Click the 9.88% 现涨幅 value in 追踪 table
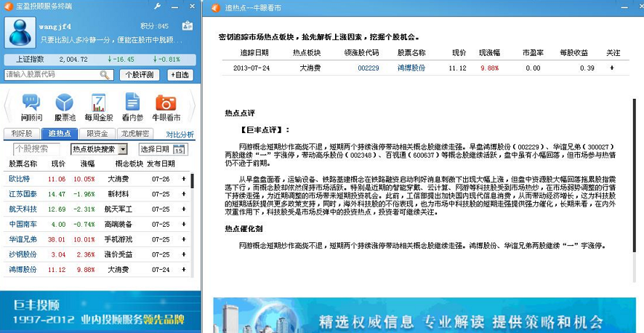Image resolution: width=644 pixels, height=333 pixels. tap(490, 68)
